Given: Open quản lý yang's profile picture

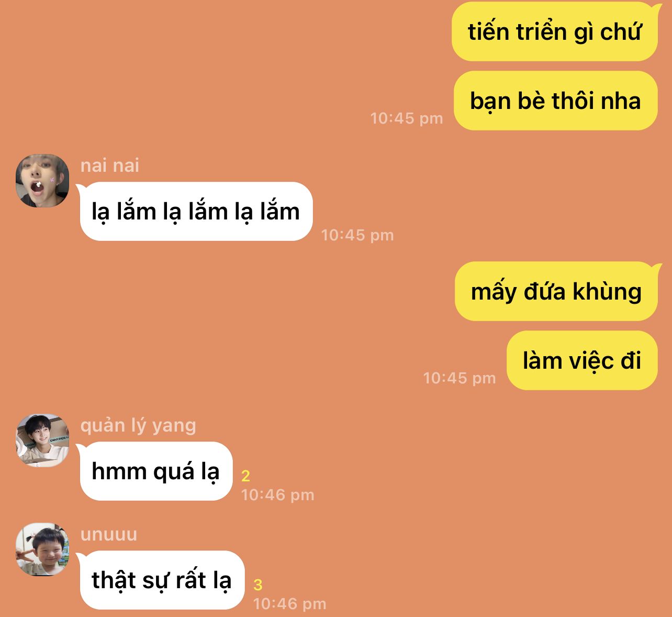Looking at the screenshot, I should point(42,440).
